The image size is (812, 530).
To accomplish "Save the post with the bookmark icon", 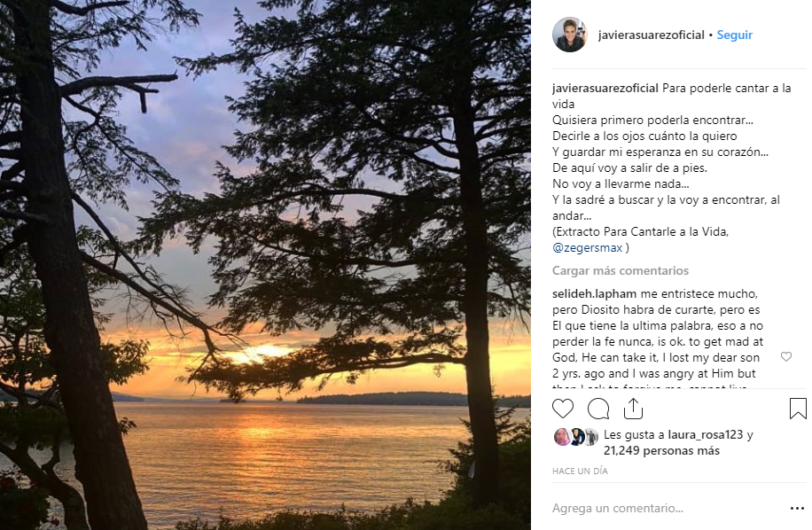I will (x=797, y=409).
